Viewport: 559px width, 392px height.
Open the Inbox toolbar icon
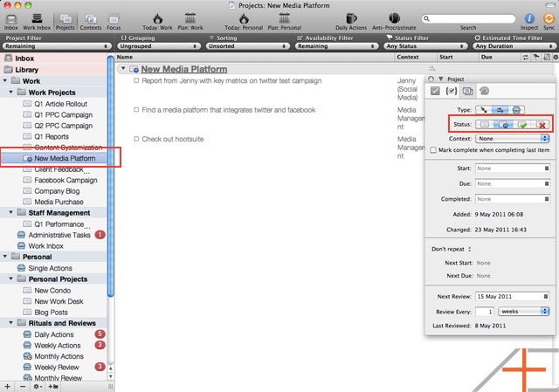pos(11,22)
